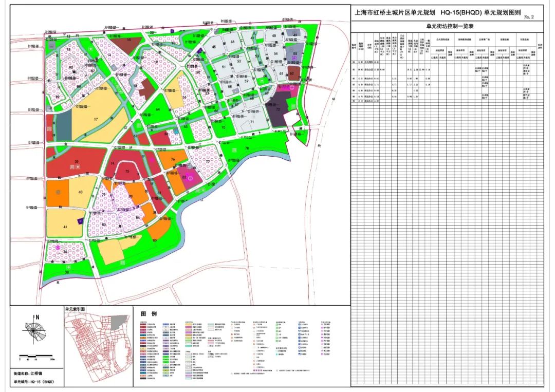Click block number 59 on the map
This screenshot has height=392, width=555.
246,81
